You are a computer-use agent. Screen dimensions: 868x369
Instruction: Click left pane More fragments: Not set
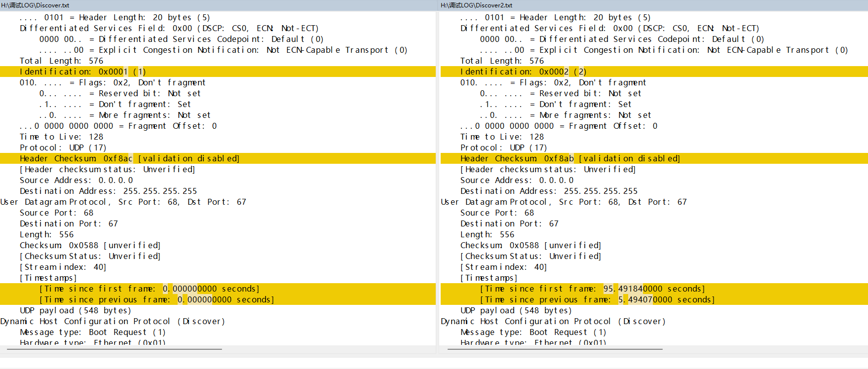click(x=125, y=115)
